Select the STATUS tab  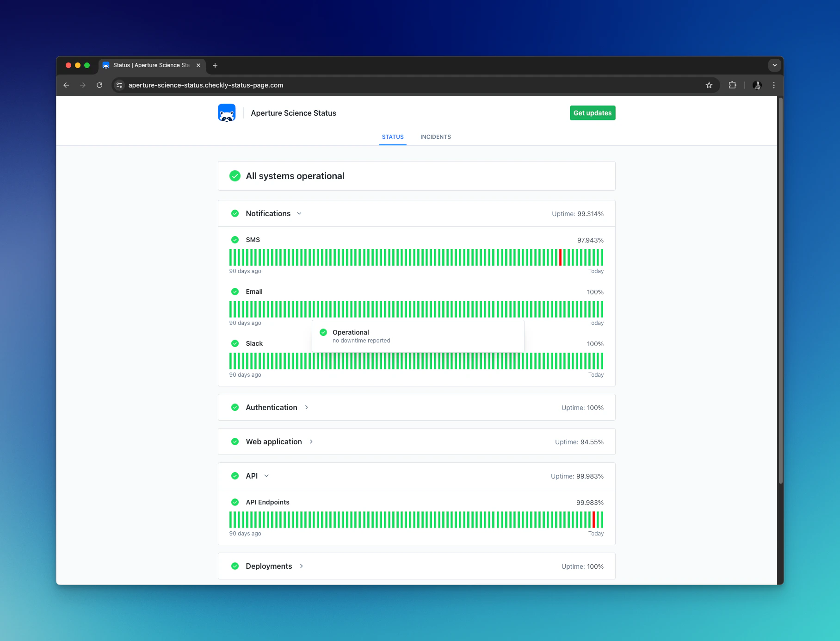[x=393, y=137]
